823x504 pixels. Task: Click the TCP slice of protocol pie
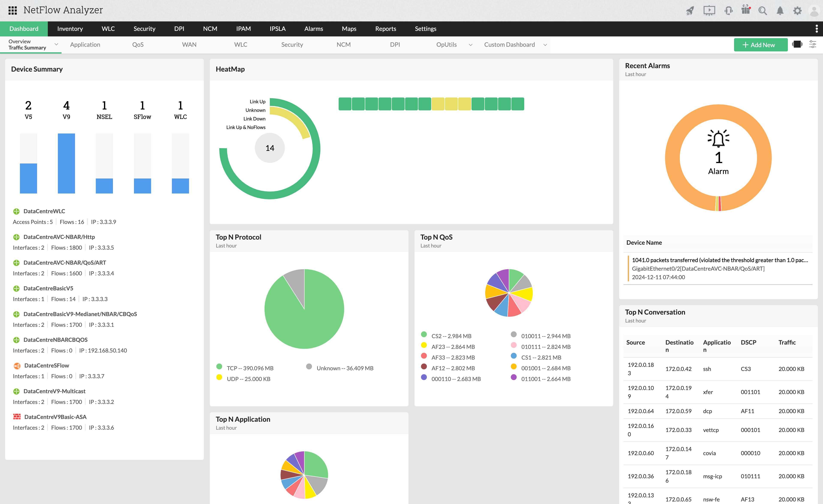311,321
